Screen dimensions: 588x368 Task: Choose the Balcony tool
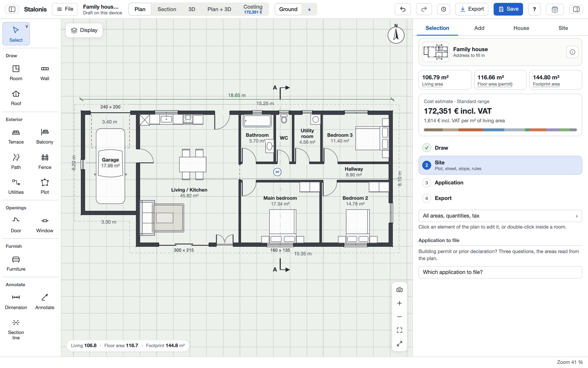click(x=45, y=136)
